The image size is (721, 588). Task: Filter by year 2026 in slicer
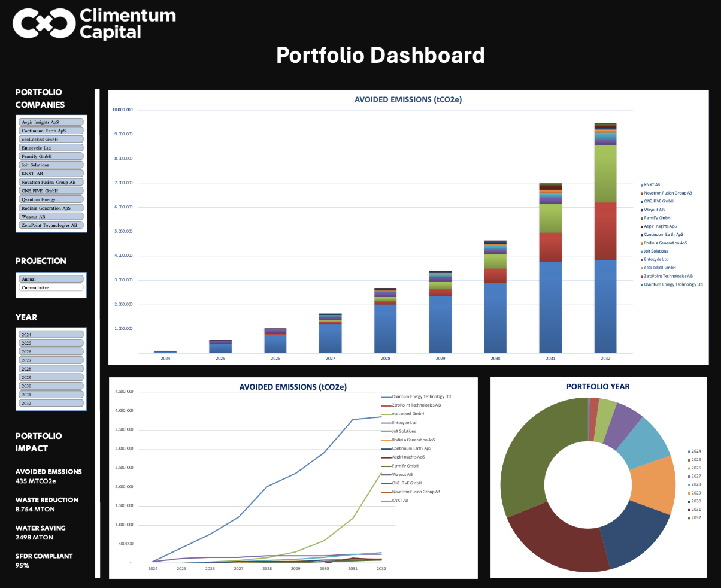(x=51, y=351)
